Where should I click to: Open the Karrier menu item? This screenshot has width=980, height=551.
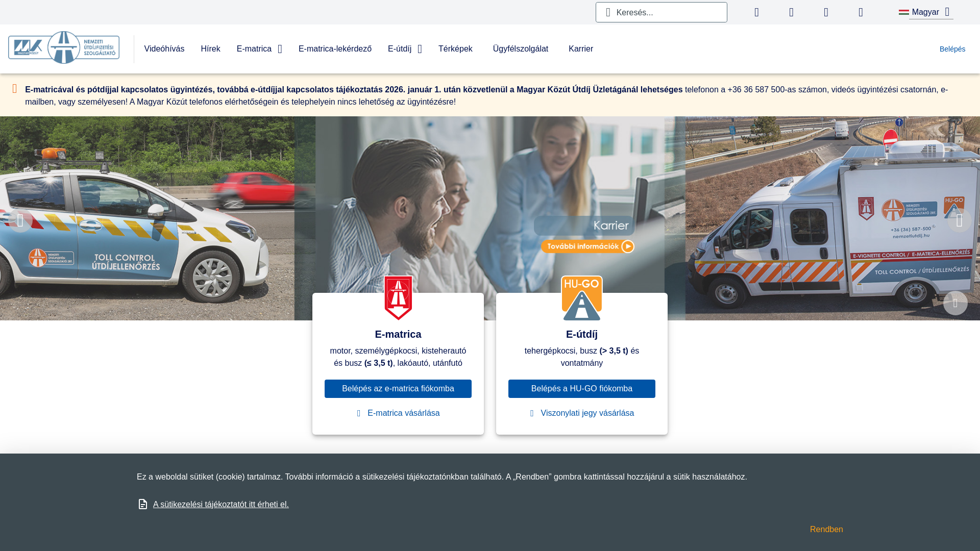coord(581,49)
